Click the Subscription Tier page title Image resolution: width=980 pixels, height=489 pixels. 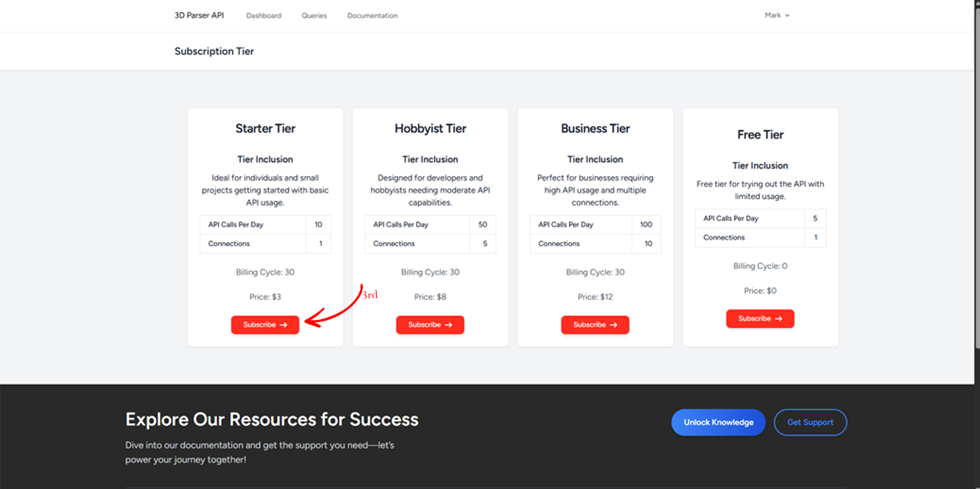pos(214,51)
